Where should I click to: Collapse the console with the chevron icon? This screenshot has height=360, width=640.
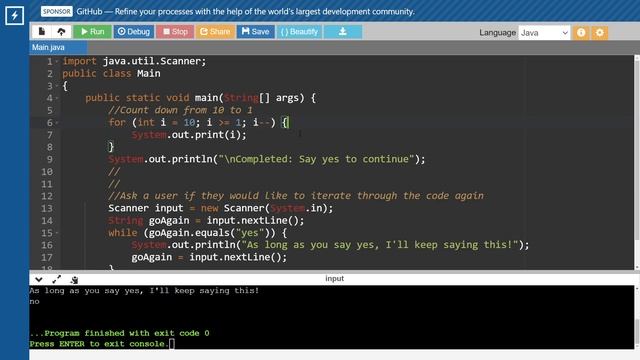pyautogui.click(x=39, y=280)
